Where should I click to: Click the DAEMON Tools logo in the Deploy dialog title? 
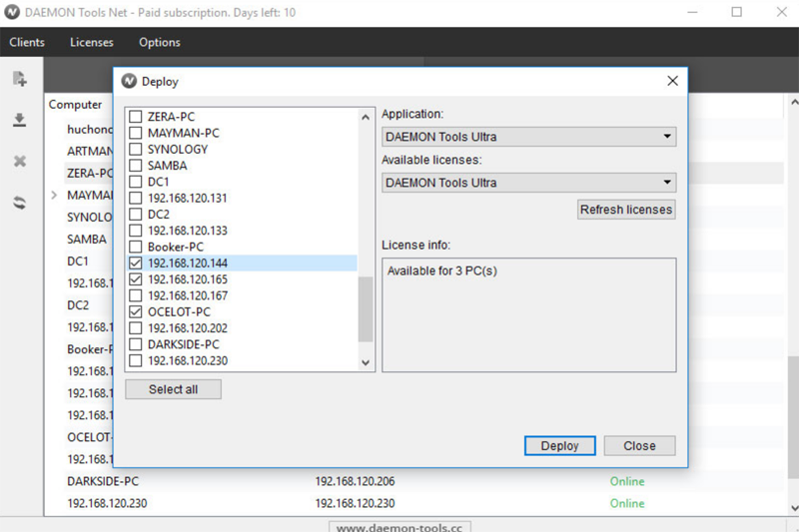(129, 81)
